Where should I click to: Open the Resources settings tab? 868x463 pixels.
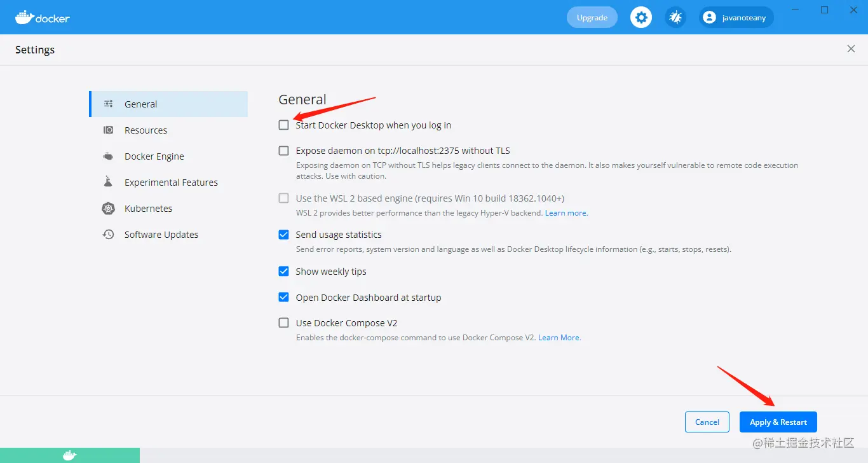point(168,130)
